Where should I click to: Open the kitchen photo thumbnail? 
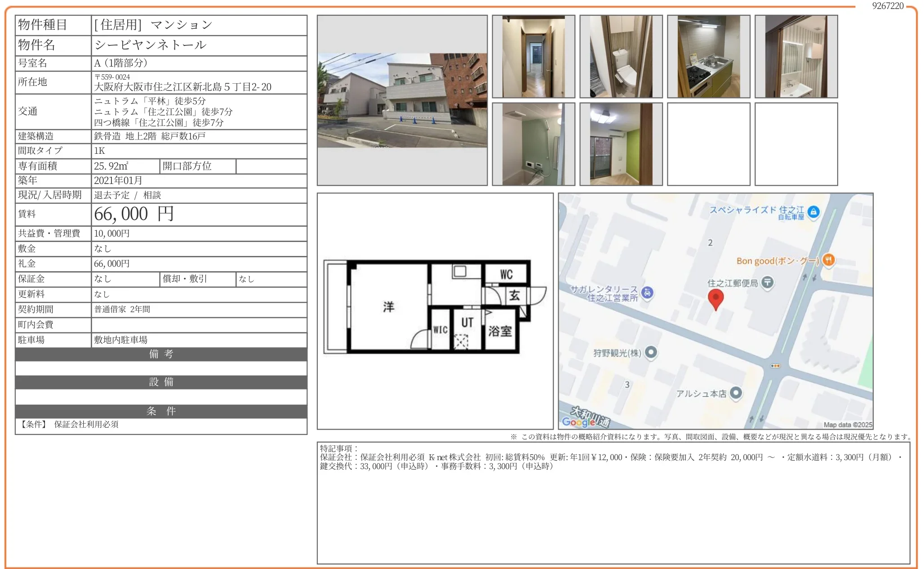[708, 56]
